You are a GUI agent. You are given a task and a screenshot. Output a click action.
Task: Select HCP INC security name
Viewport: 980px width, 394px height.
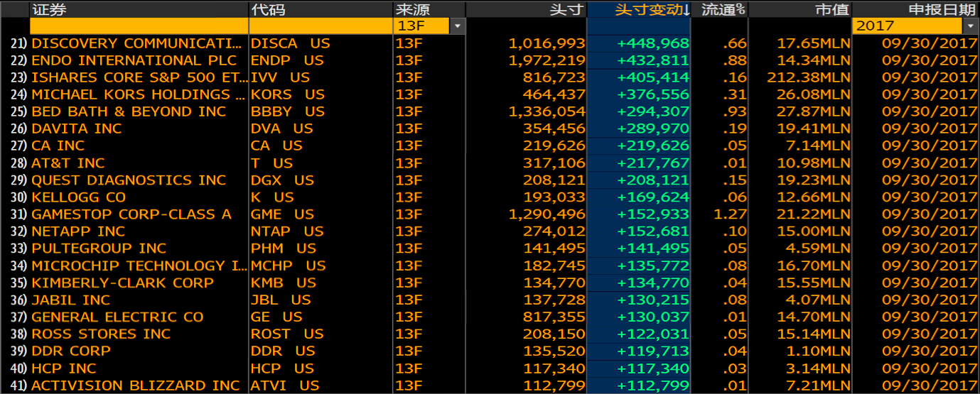pos(64,368)
